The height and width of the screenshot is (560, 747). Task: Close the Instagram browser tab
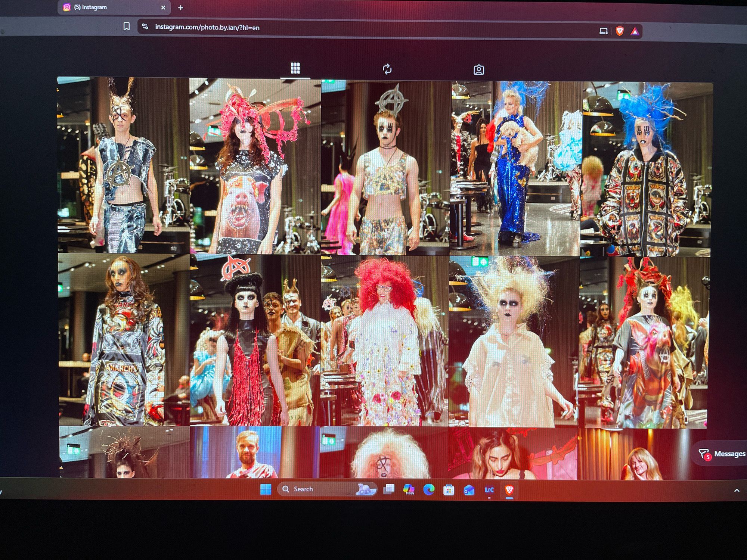pos(163,7)
